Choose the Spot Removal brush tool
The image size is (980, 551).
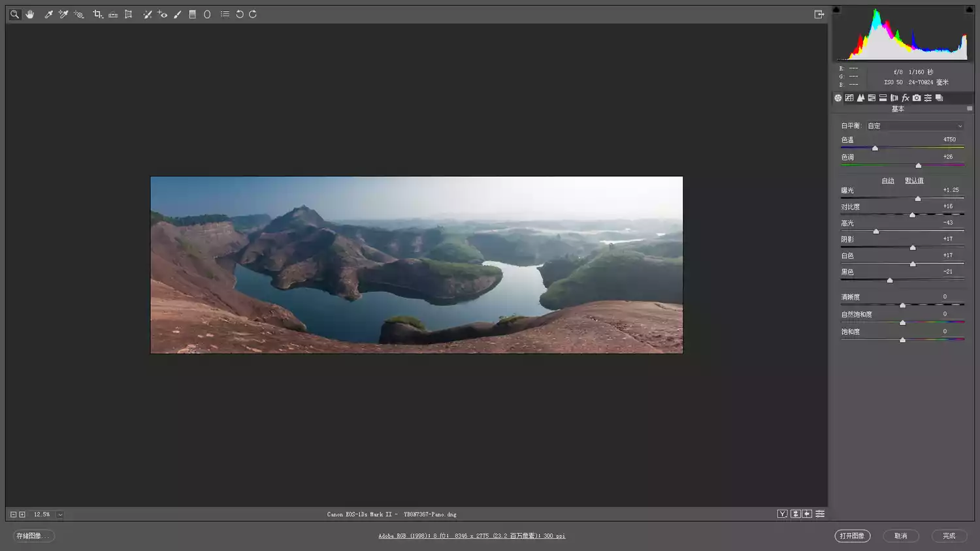click(x=148, y=14)
